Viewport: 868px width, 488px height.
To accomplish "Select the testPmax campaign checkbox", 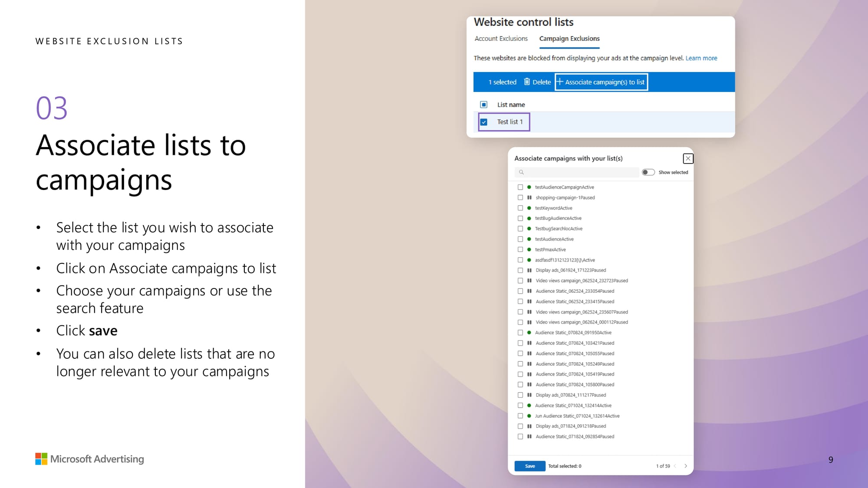I will point(520,249).
